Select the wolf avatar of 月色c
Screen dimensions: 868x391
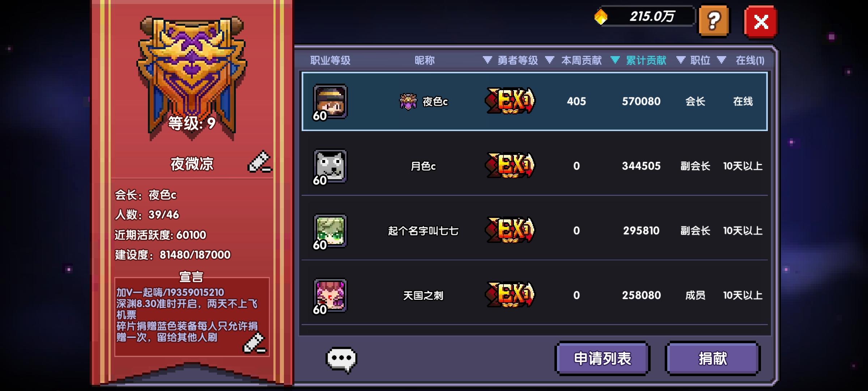click(x=330, y=167)
